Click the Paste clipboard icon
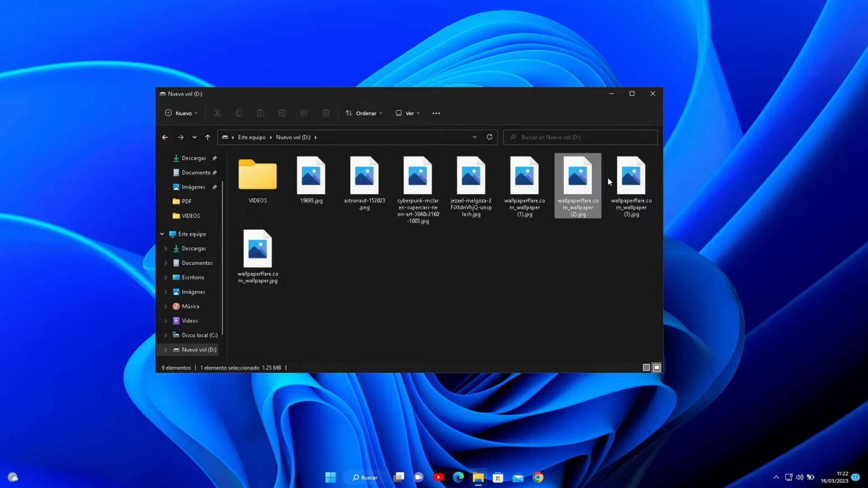This screenshot has width=868, height=488. point(261,113)
